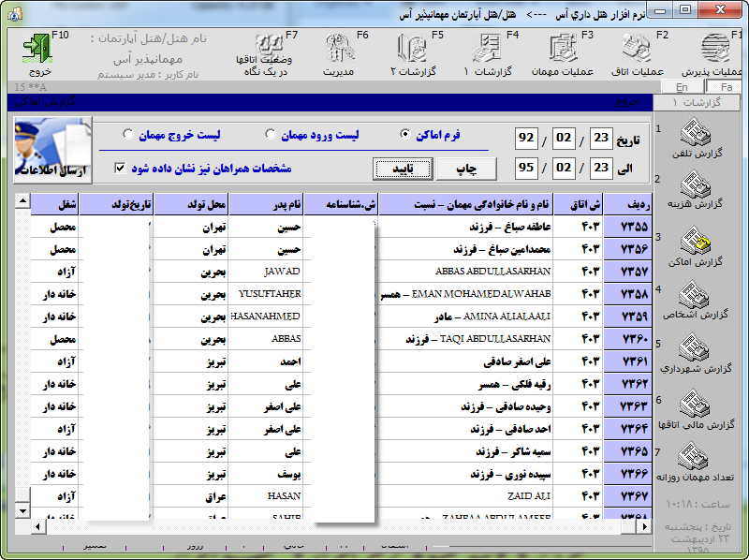Screen dimensions: 749x560
Task: Select the guest exit list radio button
Action: [128, 135]
